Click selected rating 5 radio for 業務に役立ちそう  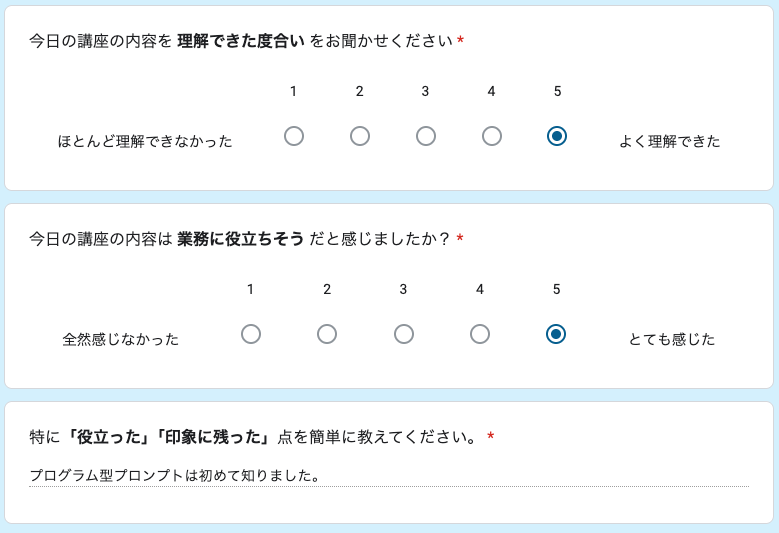(557, 334)
